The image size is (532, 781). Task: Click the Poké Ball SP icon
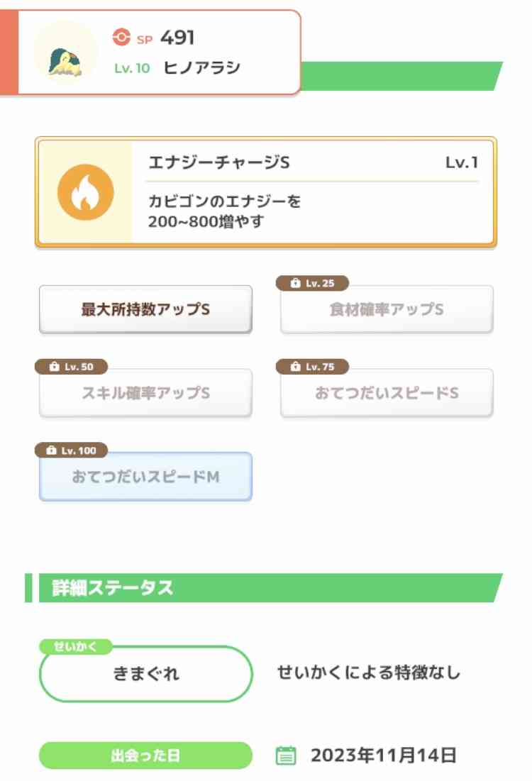(121, 38)
